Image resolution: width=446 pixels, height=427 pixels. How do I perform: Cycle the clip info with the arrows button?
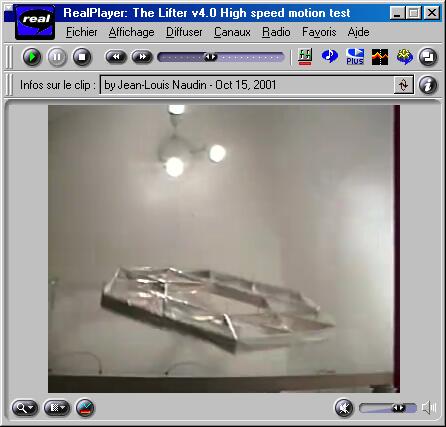point(404,85)
